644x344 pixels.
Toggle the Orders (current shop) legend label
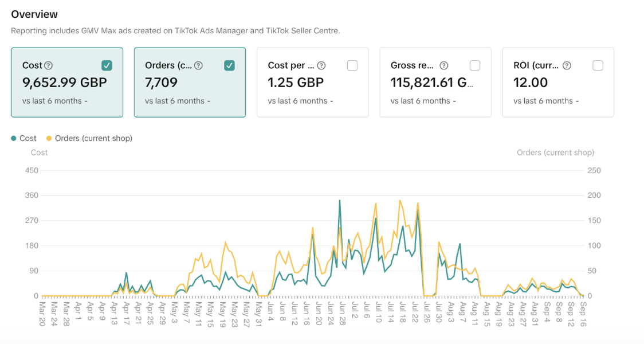coord(93,138)
